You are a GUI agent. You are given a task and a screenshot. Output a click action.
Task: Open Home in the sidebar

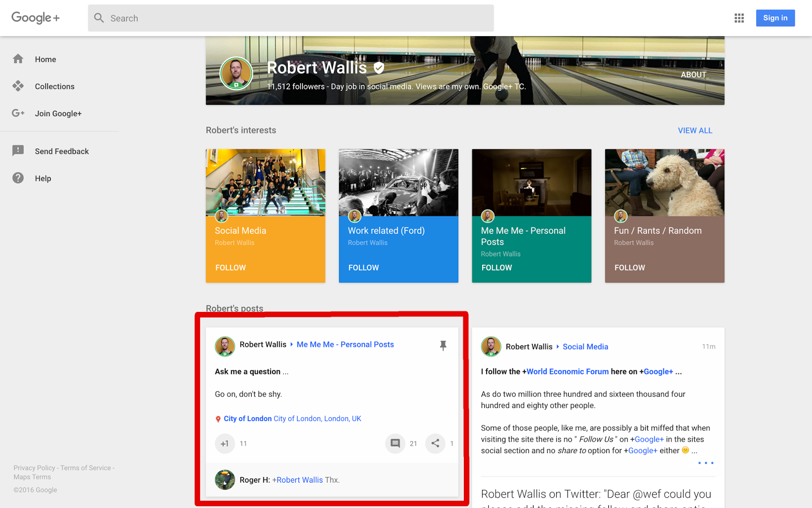click(x=46, y=59)
